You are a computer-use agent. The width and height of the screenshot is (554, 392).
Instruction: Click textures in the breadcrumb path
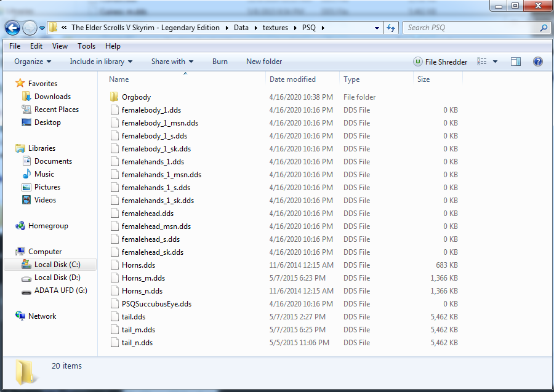[275, 28]
